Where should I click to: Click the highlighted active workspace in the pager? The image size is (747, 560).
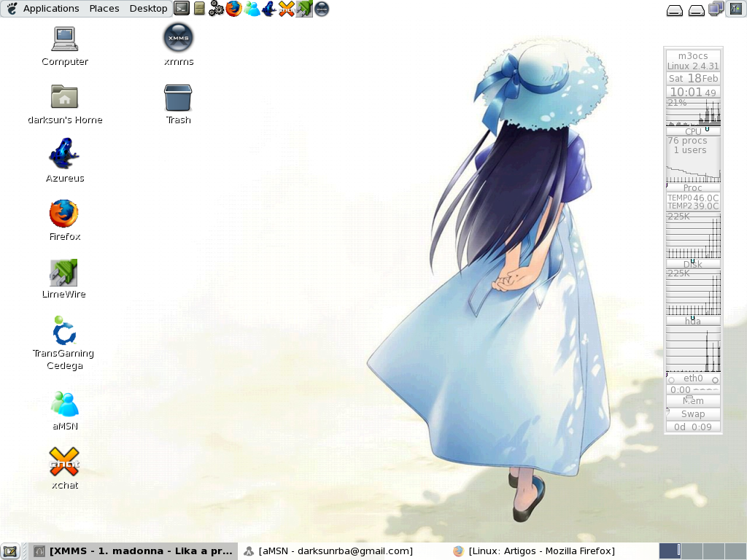(x=670, y=551)
